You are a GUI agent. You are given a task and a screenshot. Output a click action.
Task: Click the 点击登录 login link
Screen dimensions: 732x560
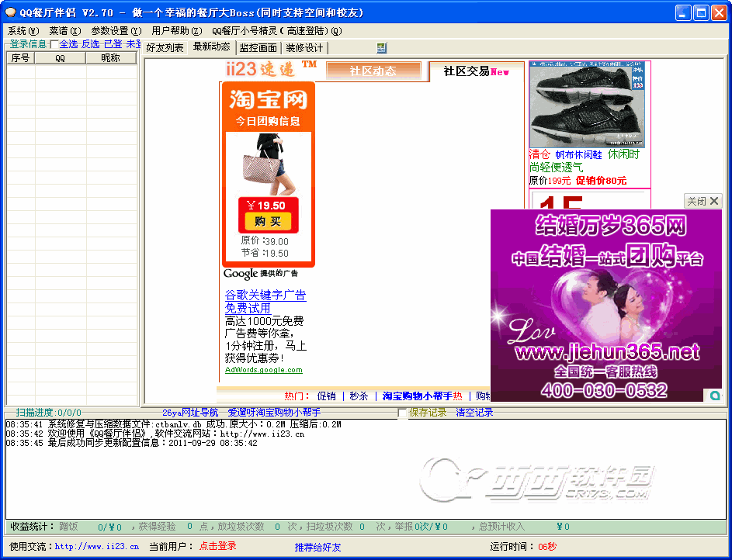[217, 547]
